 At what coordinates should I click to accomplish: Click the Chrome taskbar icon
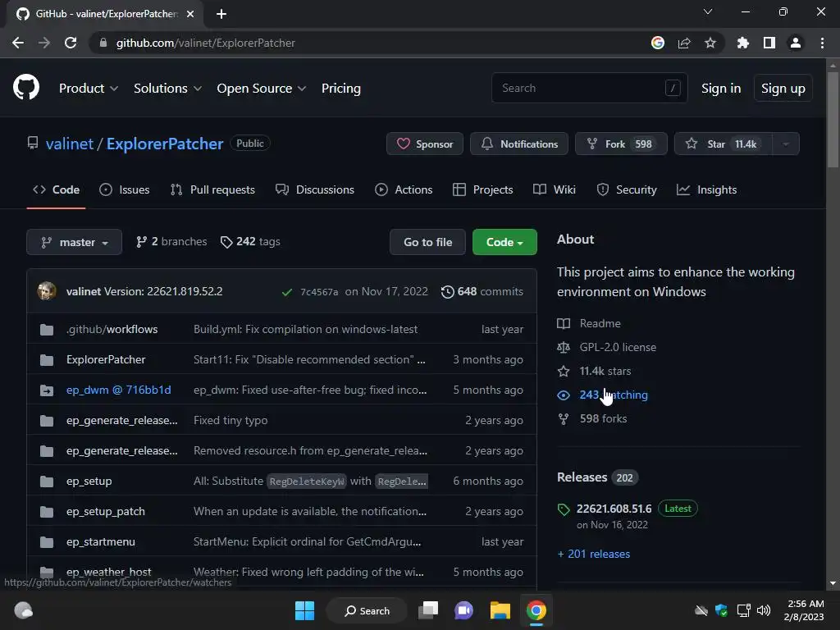pyautogui.click(x=536, y=610)
